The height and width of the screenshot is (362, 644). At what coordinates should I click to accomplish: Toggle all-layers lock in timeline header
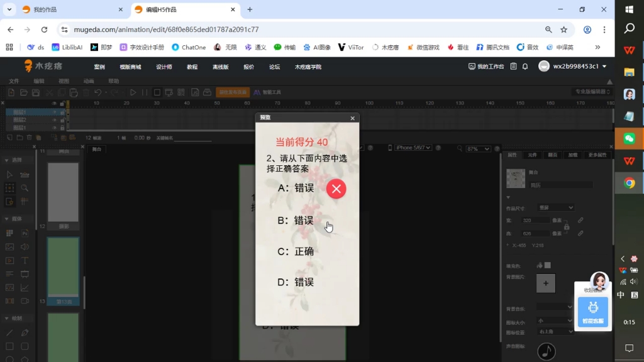pos(62,104)
